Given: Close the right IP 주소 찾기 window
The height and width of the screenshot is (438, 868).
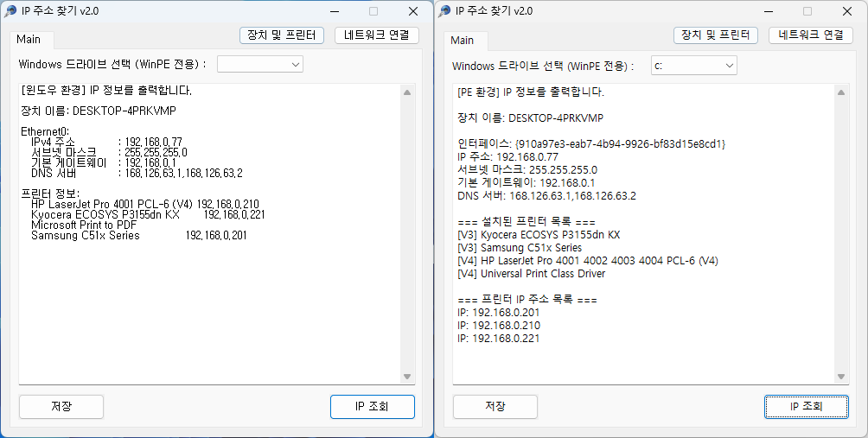Looking at the screenshot, I should pos(847,11).
